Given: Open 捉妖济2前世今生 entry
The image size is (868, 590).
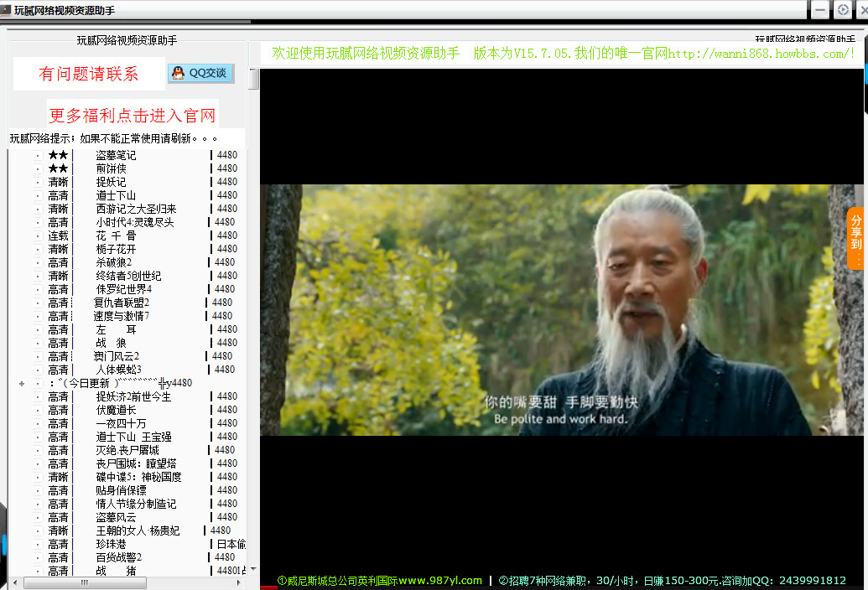Looking at the screenshot, I should point(133,396).
